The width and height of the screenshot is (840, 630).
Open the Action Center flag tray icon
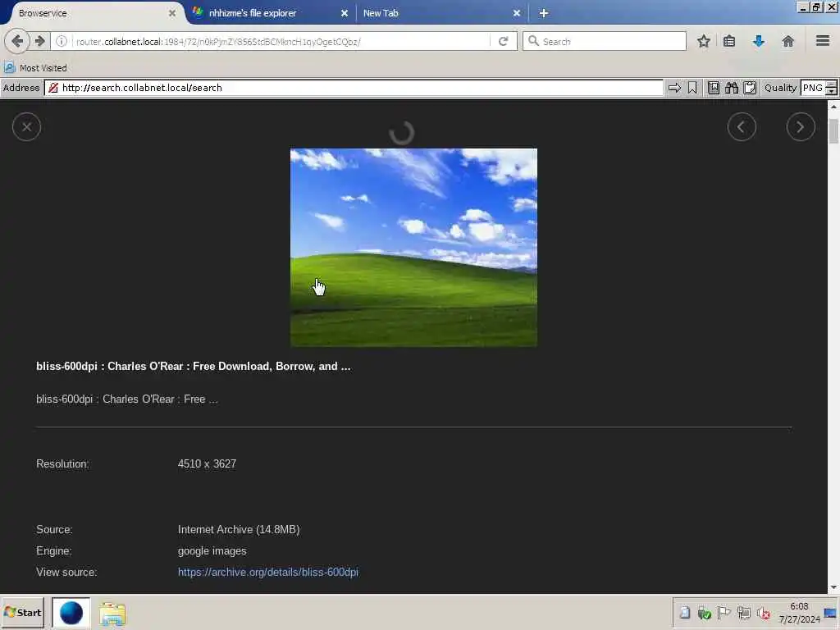[724, 612]
